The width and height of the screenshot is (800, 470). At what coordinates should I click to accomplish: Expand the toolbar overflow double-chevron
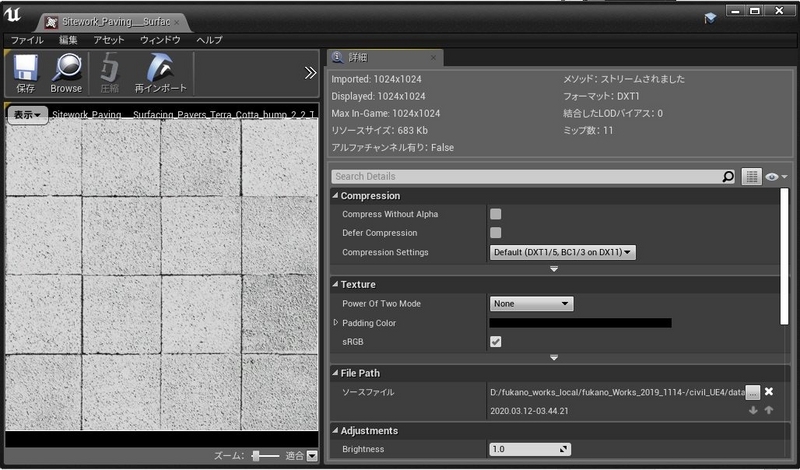click(310, 72)
